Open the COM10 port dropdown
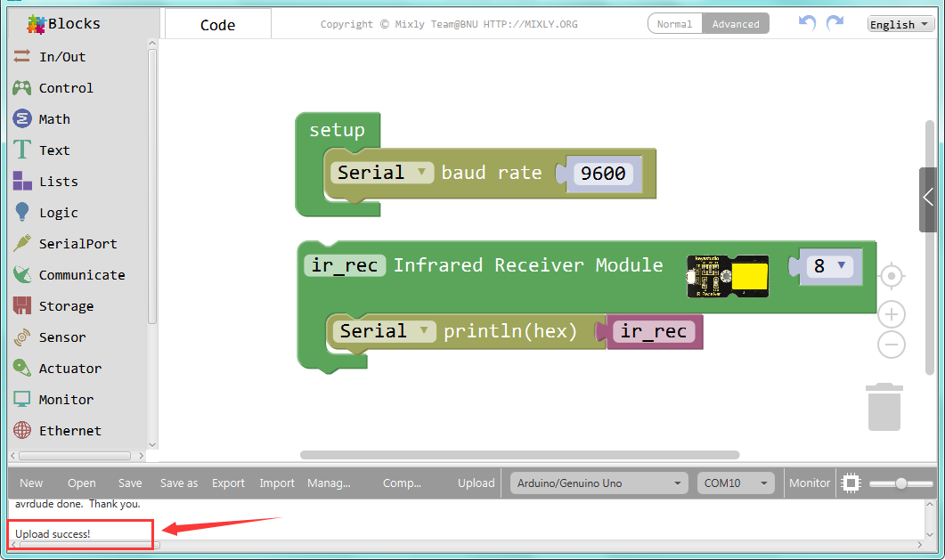Viewport: 945px width, 560px height. click(x=737, y=483)
